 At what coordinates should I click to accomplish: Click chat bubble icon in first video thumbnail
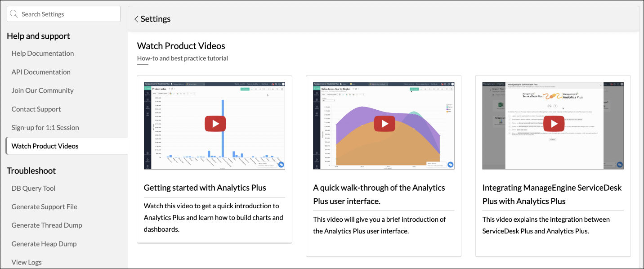(x=281, y=165)
